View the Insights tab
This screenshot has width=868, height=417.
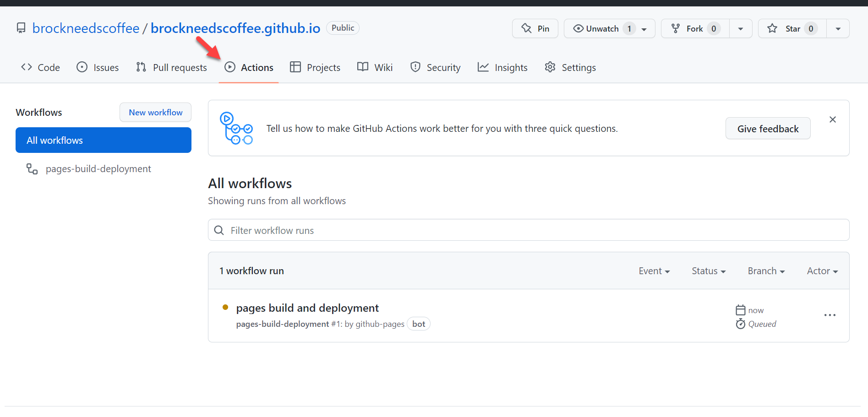pos(502,67)
